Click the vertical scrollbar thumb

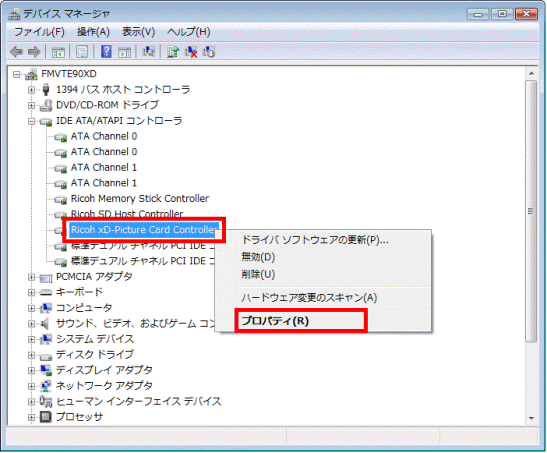pos(531,211)
